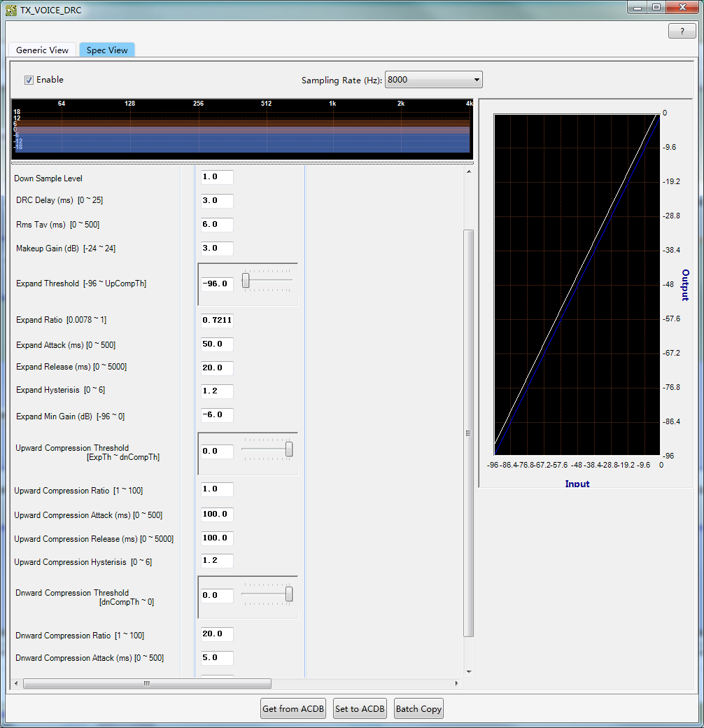Edit the Expand Ratio field 0.7211
The height and width of the screenshot is (728, 704).
pos(217,320)
